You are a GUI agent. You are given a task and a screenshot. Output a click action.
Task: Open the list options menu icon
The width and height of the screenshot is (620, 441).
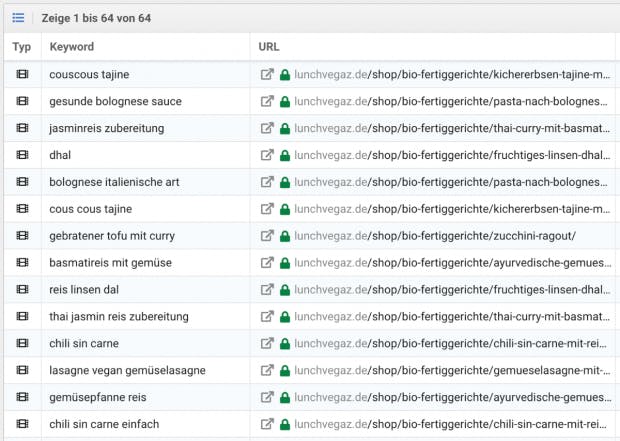[x=18, y=18]
